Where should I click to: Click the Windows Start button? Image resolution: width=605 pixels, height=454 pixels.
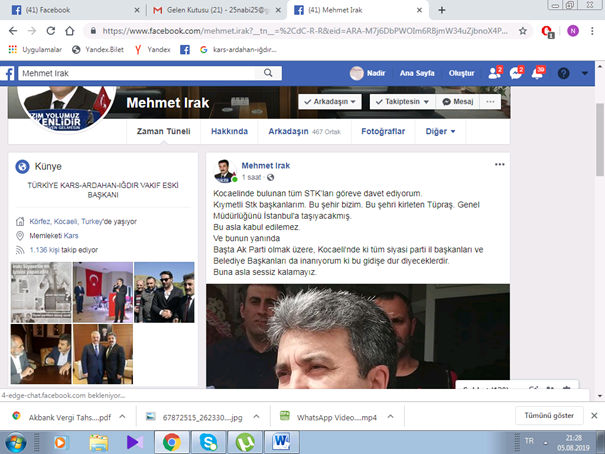pyautogui.click(x=14, y=442)
